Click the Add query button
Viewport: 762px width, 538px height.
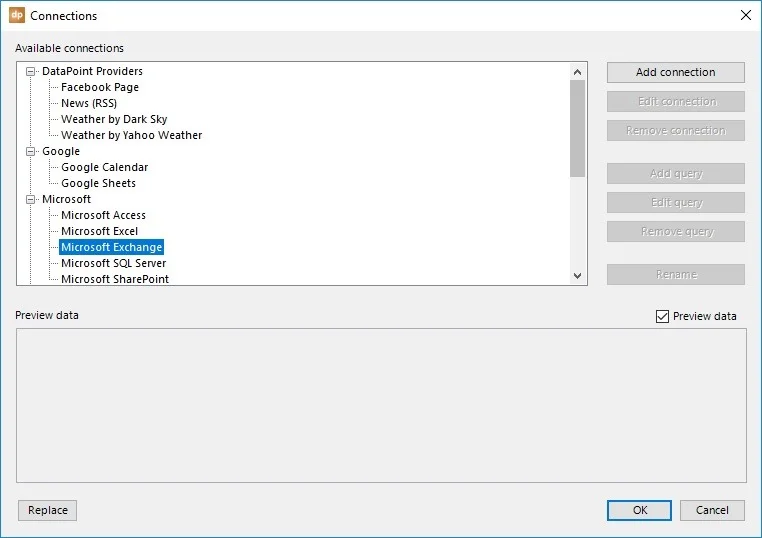pos(675,174)
